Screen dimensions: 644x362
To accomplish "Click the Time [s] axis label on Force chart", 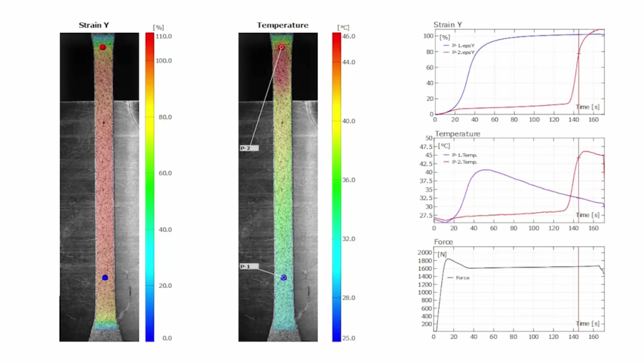I will (587, 323).
